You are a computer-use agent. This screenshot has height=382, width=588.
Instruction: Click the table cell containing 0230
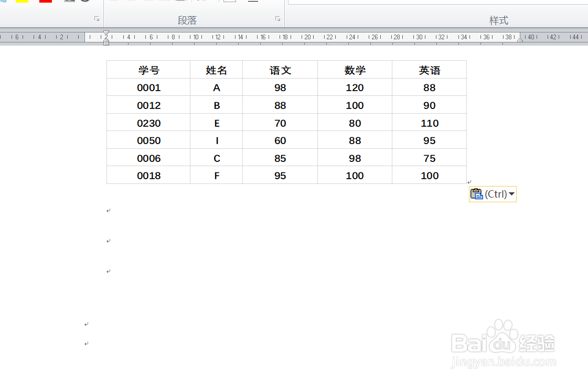(x=148, y=123)
